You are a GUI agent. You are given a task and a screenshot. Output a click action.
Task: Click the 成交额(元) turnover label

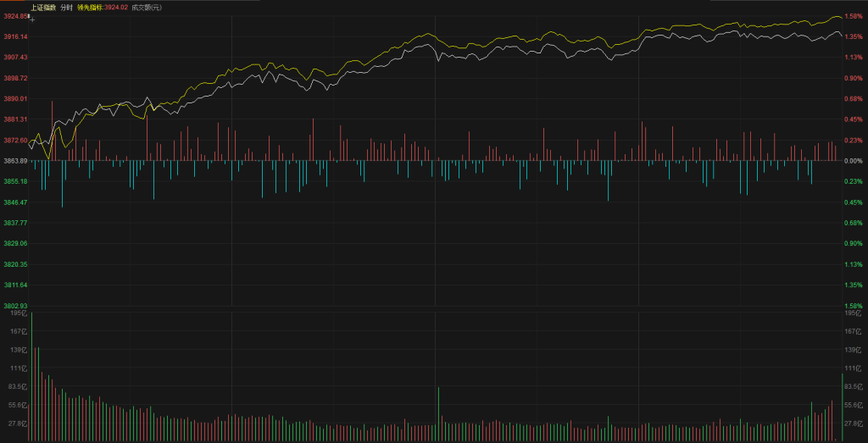(147, 7)
